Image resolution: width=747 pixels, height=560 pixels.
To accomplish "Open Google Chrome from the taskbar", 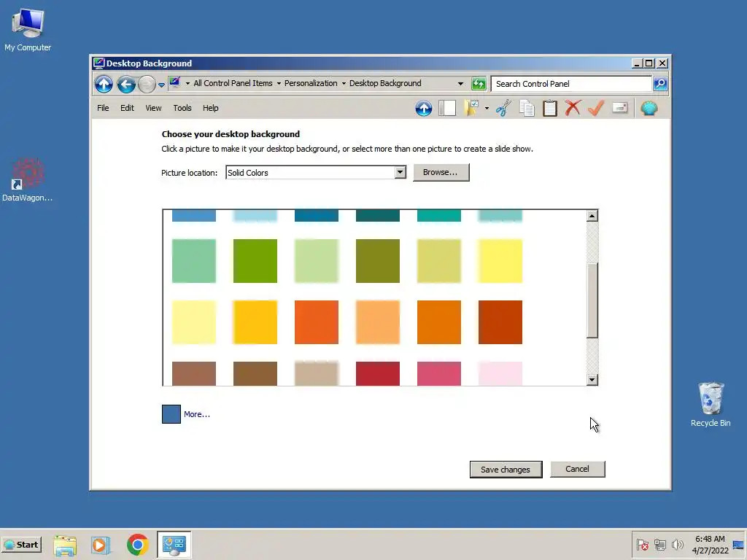I will (x=138, y=545).
